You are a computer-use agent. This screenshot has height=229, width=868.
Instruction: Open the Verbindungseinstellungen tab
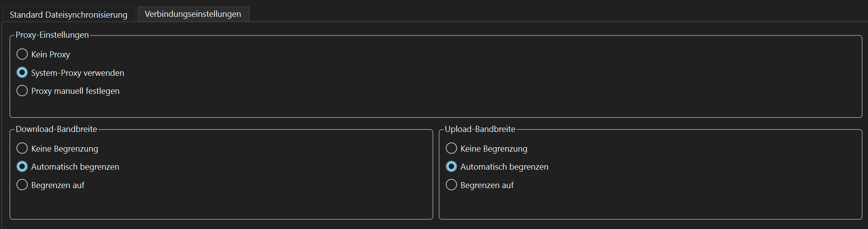click(193, 14)
